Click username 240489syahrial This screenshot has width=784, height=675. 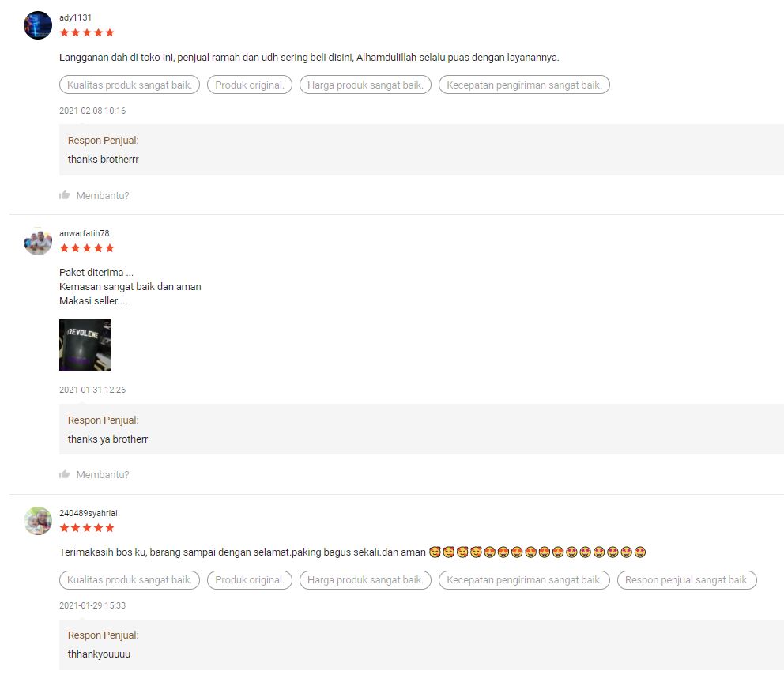tap(89, 513)
